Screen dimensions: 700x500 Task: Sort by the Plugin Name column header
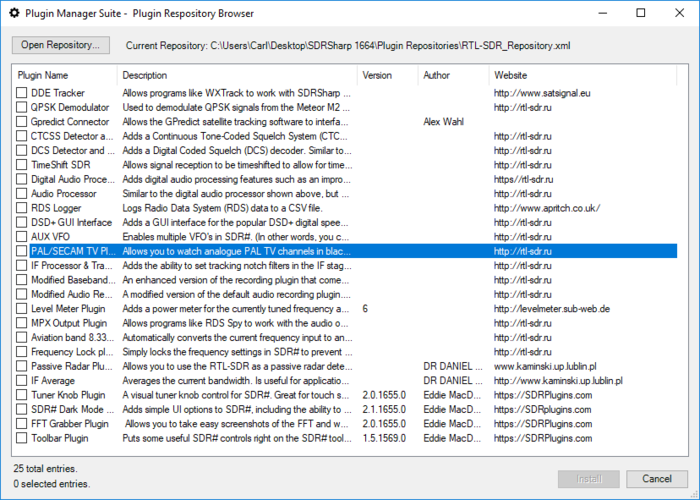click(x=65, y=75)
